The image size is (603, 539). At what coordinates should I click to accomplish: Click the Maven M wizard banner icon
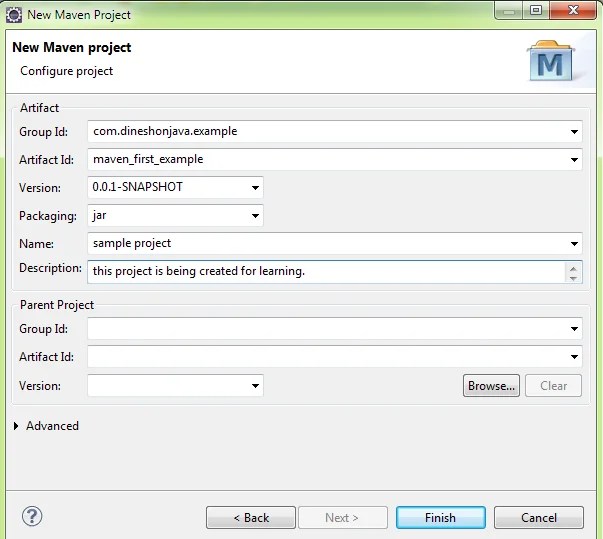coord(550,60)
